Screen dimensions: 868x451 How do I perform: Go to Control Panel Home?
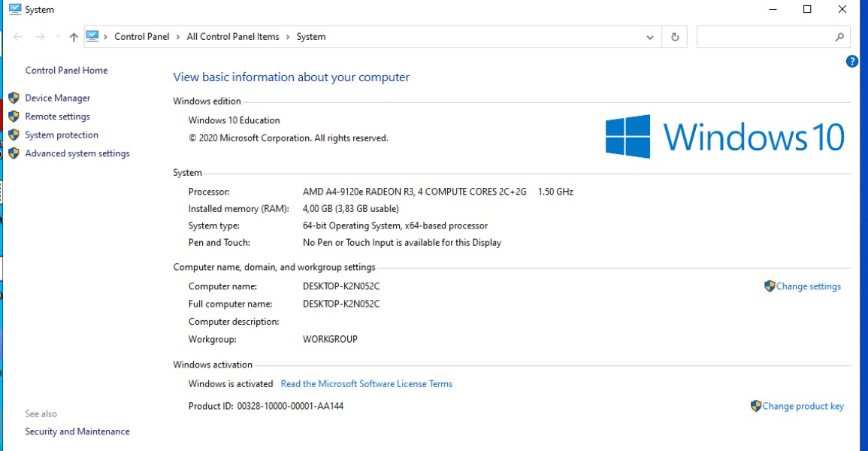coord(66,70)
